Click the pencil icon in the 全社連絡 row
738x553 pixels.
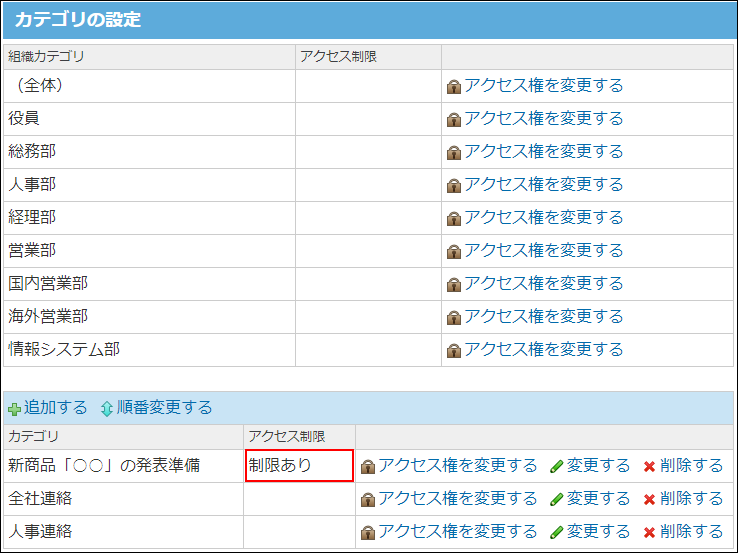(557, 499)
